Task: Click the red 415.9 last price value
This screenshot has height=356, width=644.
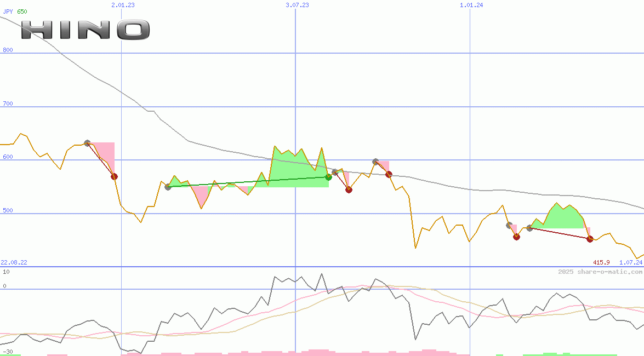Action: tap(601, 262)
